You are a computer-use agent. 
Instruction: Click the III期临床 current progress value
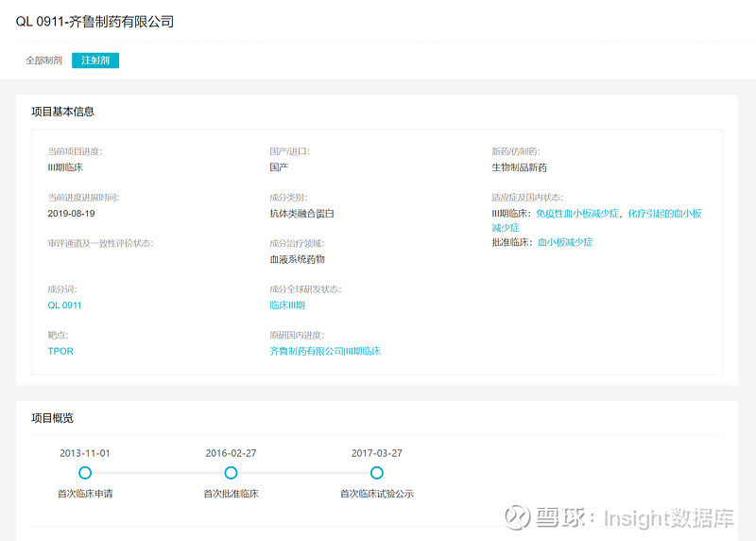[x=65, y=167]
